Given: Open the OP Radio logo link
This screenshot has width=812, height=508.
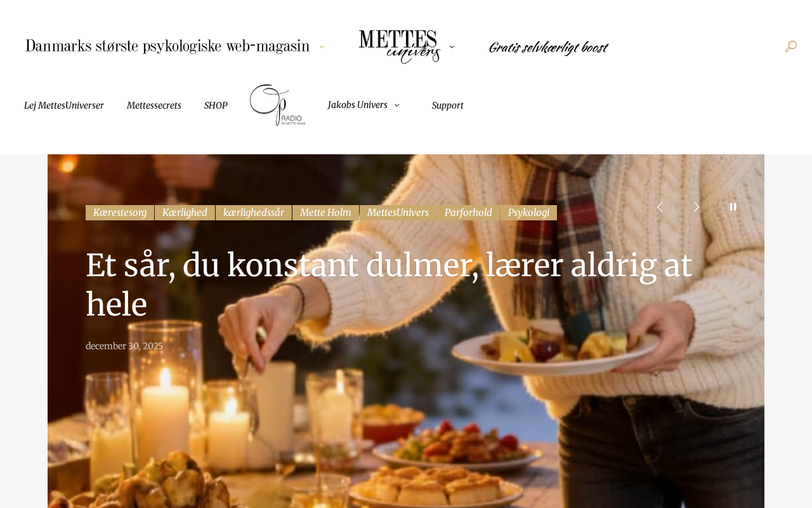Looking at the screenshot, I should point(277,105).
